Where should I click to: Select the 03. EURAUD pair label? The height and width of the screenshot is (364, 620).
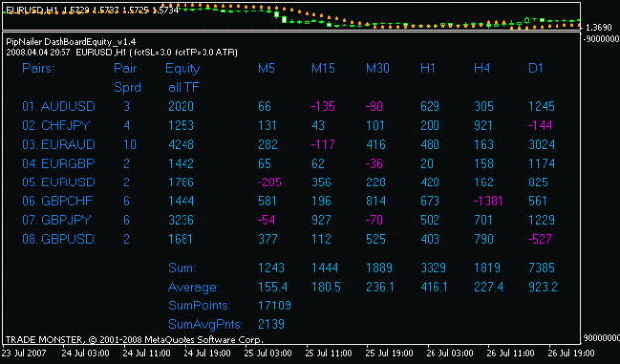pos(59,144)
